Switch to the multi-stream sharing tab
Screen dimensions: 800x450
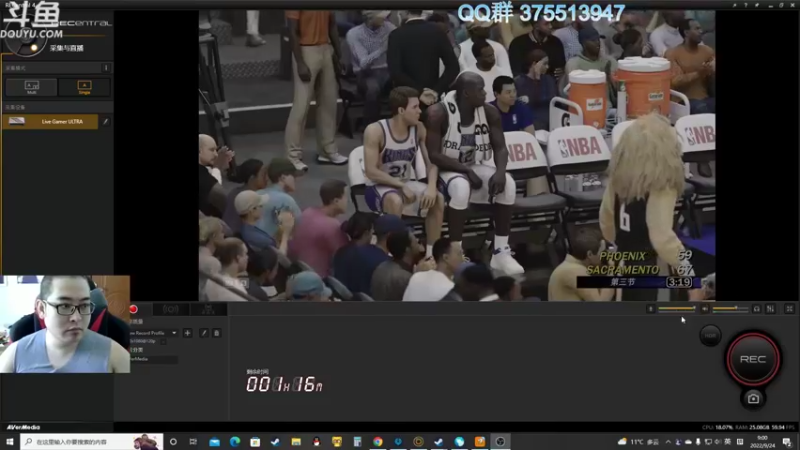coord(208,309)
